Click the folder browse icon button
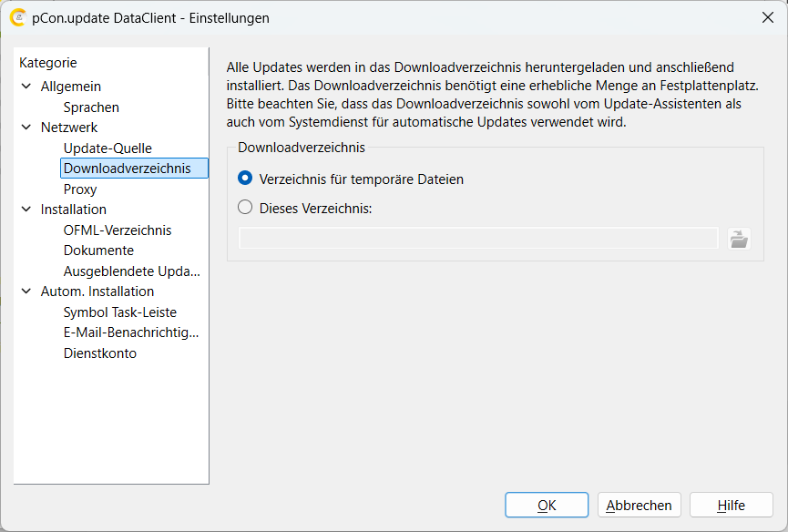This screenshot has height=532, width=788. (x=739, y=238)
